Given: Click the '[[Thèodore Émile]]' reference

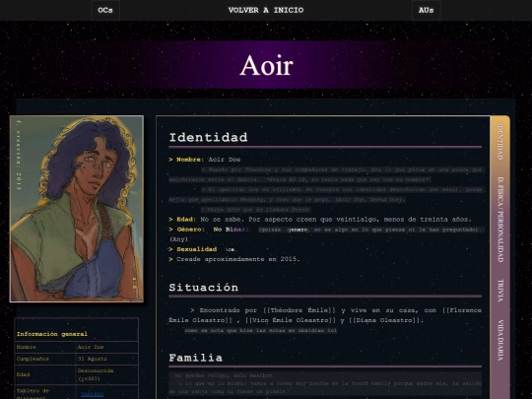Looking at the screenshot, I should click(x=299, y=310).
